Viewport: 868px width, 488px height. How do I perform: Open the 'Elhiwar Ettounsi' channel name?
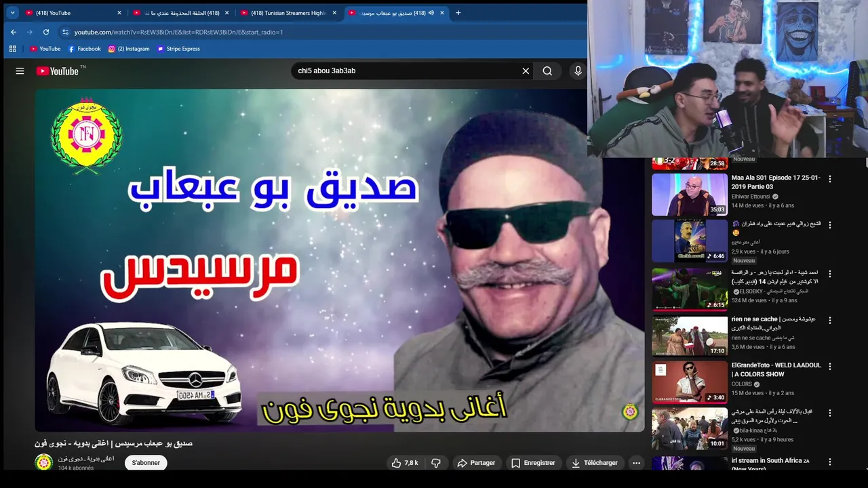coord(751,197)
